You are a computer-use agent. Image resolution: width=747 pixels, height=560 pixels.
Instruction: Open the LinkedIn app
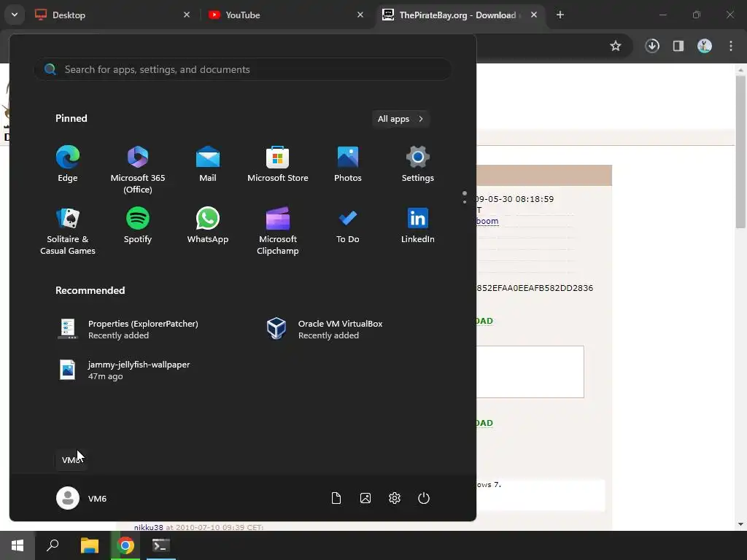point(418,225)
